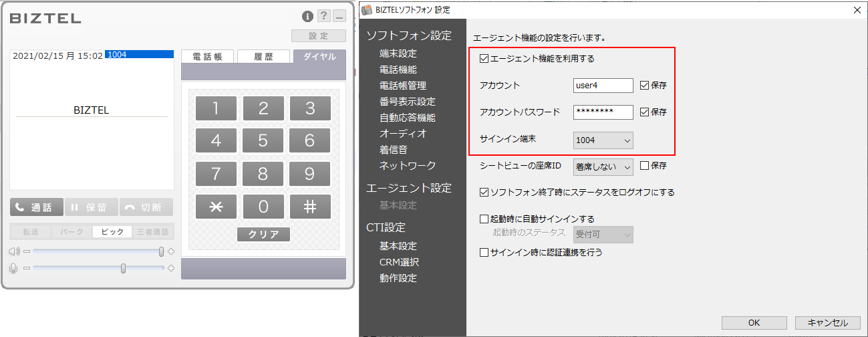This screenshot has width=868, height=337.
Task: Select 番号表示設定 in settings sidebar
Action: [x=408, y=102]
